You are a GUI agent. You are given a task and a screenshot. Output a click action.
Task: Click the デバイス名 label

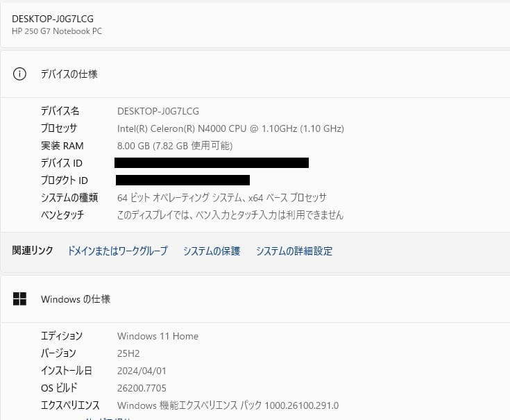click(60, 111)
